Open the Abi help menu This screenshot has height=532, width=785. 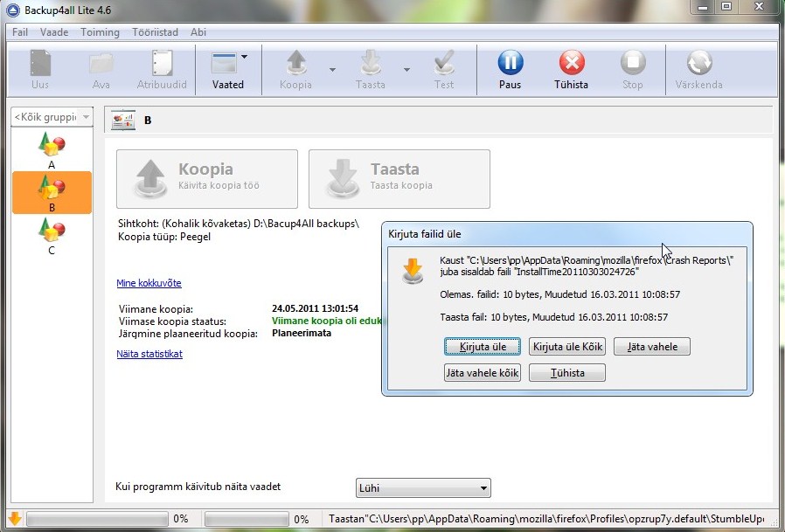(x=198, y=32)
